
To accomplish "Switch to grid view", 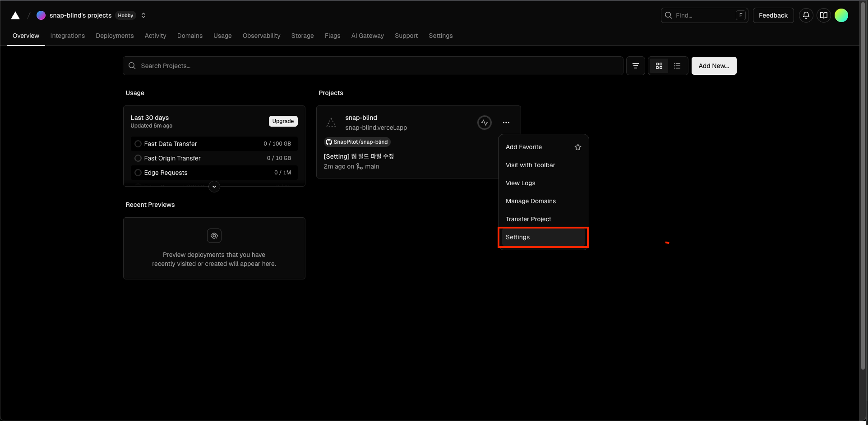I will 659,66.
